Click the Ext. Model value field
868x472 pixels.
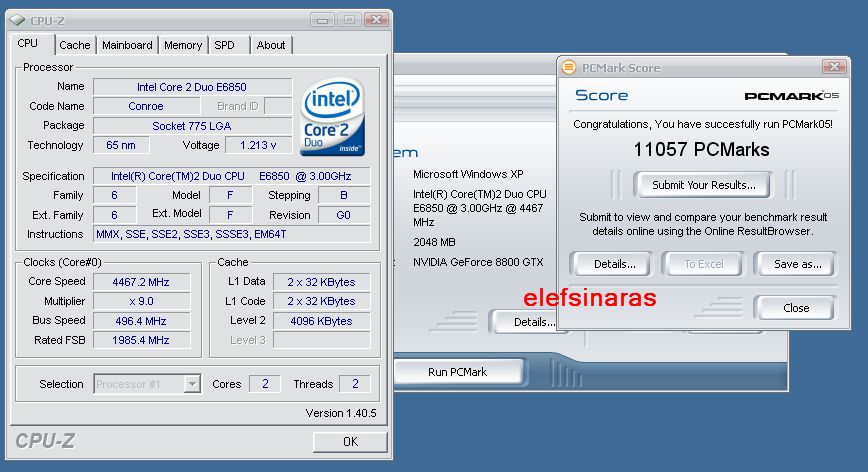[x=230, y=215]
